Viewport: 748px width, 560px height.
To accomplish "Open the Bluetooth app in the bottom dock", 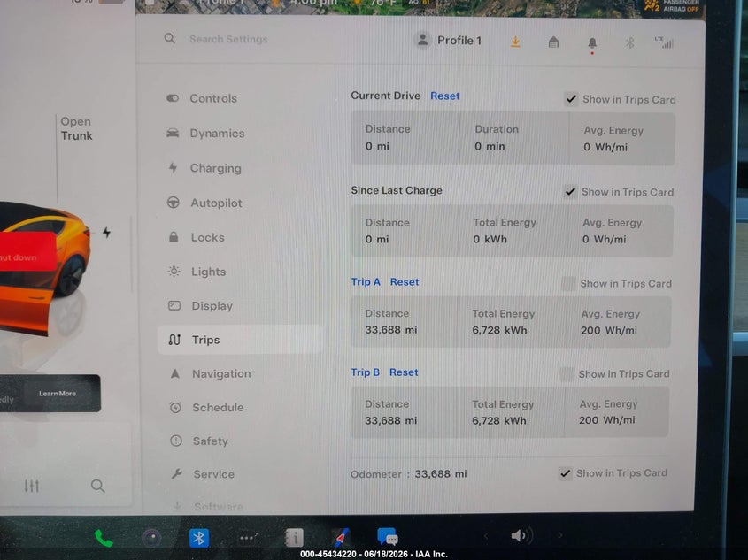I will (x=199, y=538).
